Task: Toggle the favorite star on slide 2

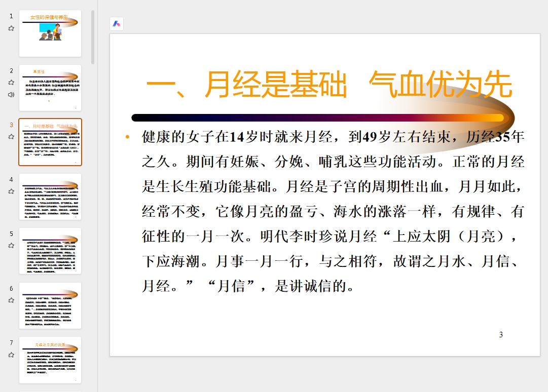Action: click(x=11, y=82)
